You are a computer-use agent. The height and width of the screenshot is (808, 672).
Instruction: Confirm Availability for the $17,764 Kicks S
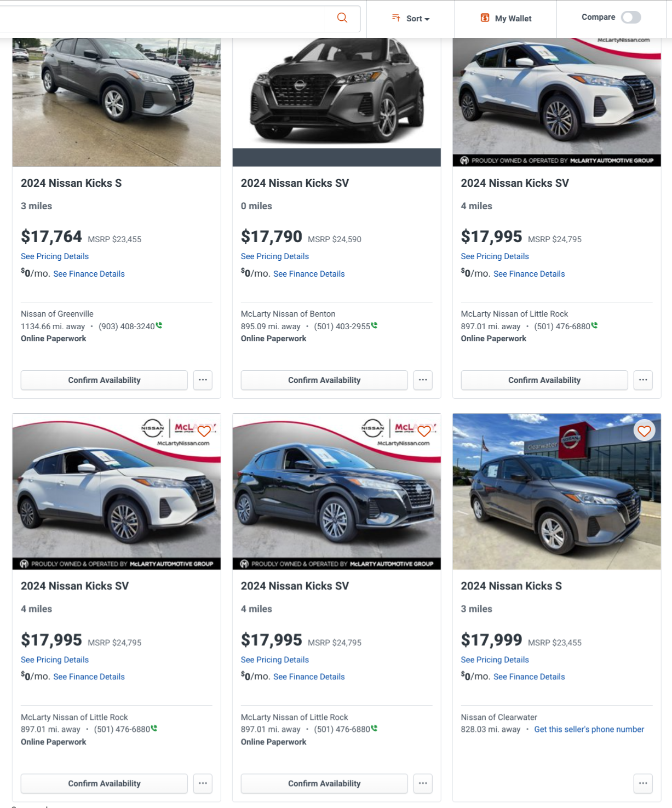104,380
